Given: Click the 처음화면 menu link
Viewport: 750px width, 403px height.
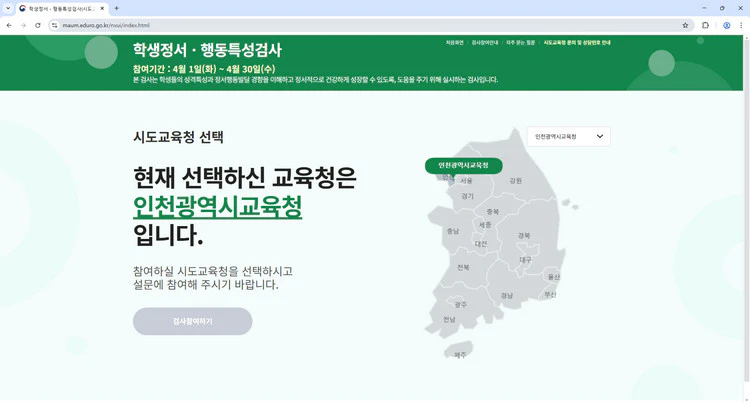Looking at the screenshot, I should tap(454, 43).
